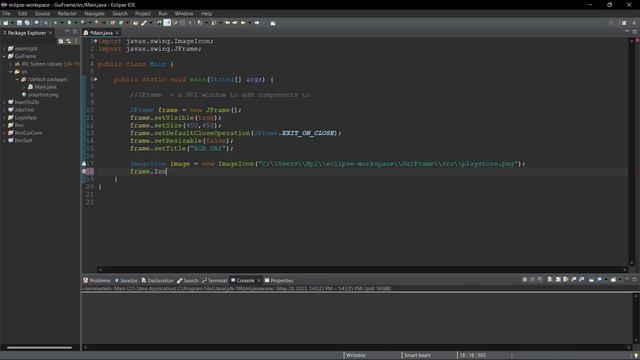Click the Pin Console icon

(x=591, y=280)
